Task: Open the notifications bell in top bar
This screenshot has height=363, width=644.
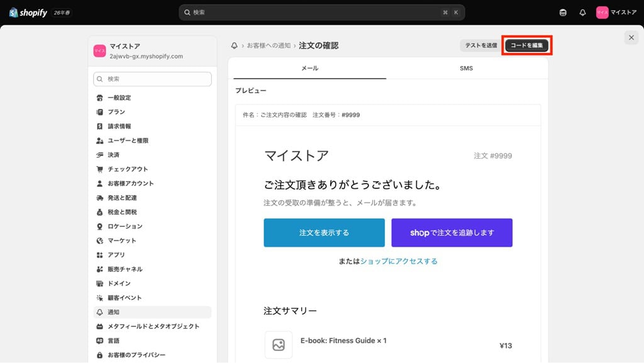Action: point(582,13)
